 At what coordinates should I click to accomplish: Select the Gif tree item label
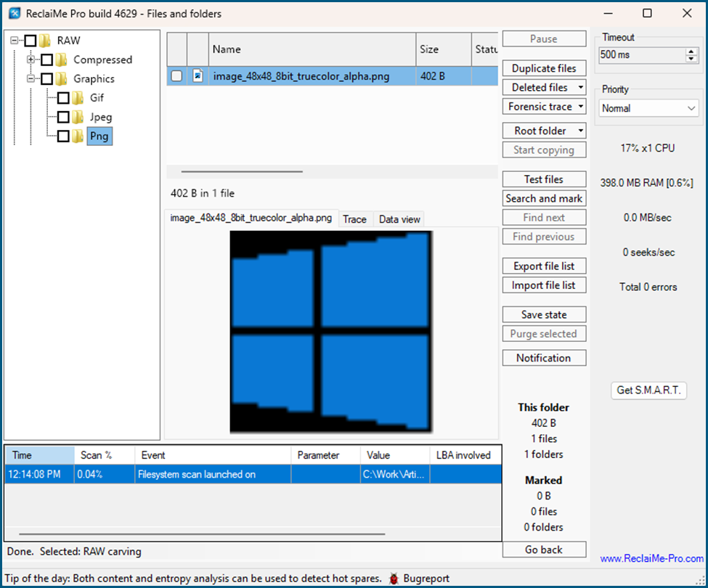click(x=97, y=98)
